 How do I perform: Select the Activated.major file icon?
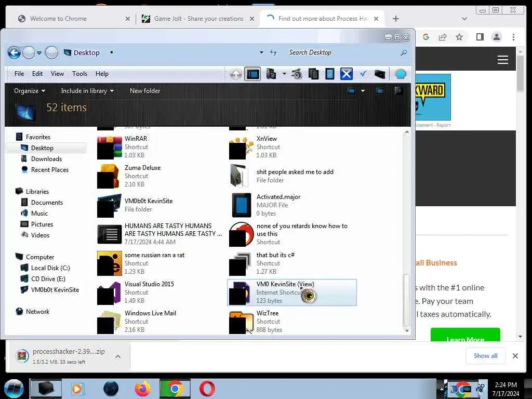(x=241, y=205)
